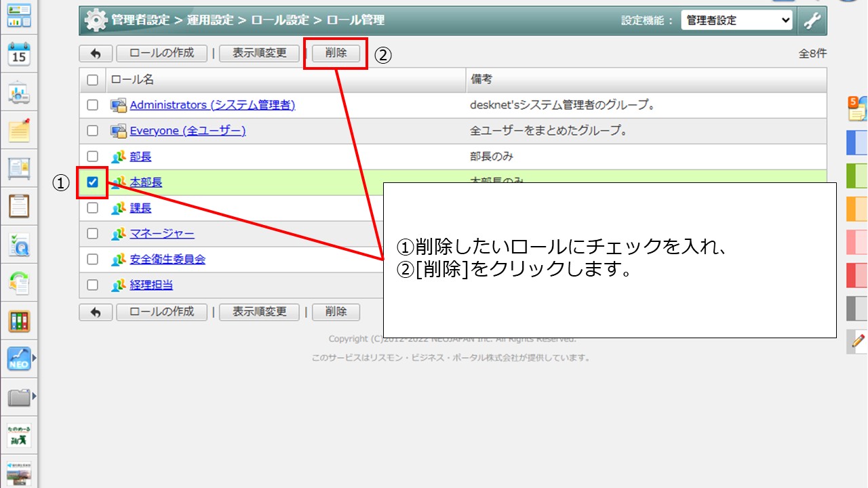Check the Everyone role checkbox
Image resolution: width=868 pixels, height=488 pixels.
tap(93, 131)
